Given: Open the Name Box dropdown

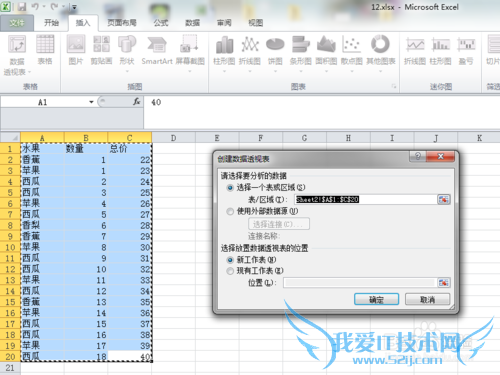Looking at the screenshot, I should pyautogui.click(x=91, y=102).
